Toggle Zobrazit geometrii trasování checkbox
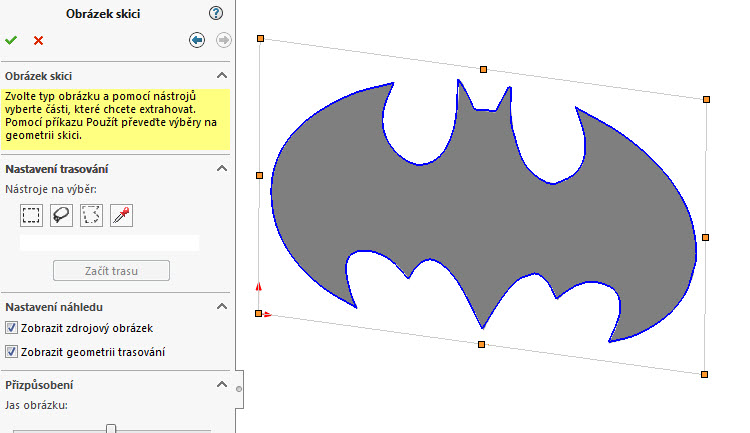The image size is (750, 433). click(11, 352)
